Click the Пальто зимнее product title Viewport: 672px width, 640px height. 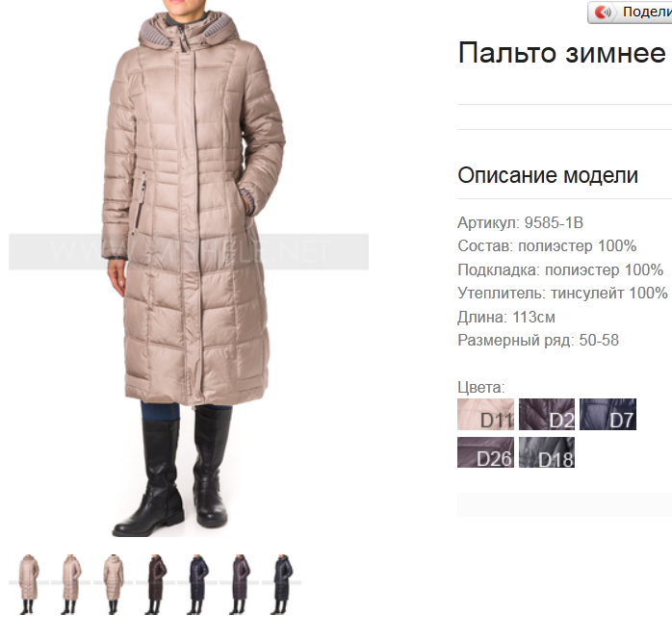(x=562, y=53)
